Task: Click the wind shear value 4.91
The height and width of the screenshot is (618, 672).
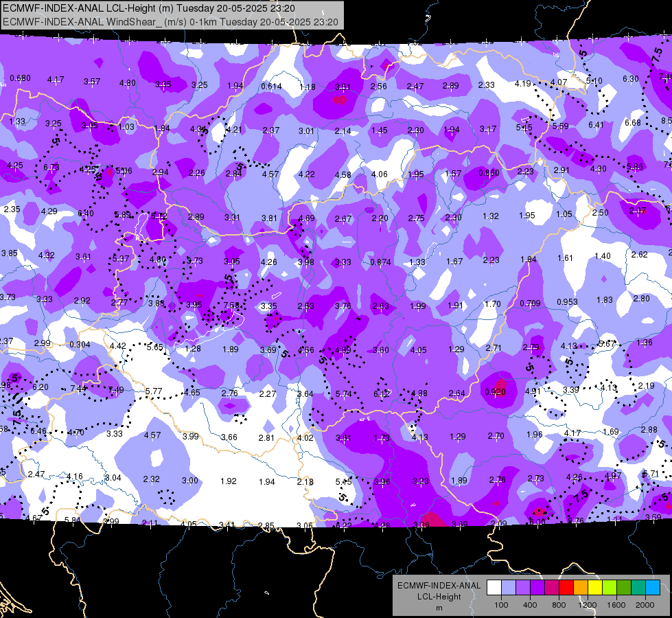Action: tap(533, 391)
